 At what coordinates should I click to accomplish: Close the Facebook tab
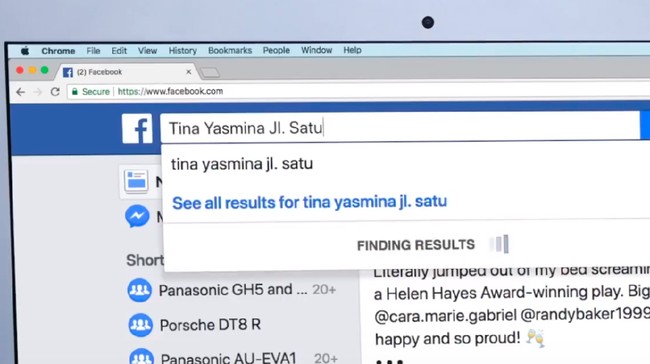[x=189, y=72]
